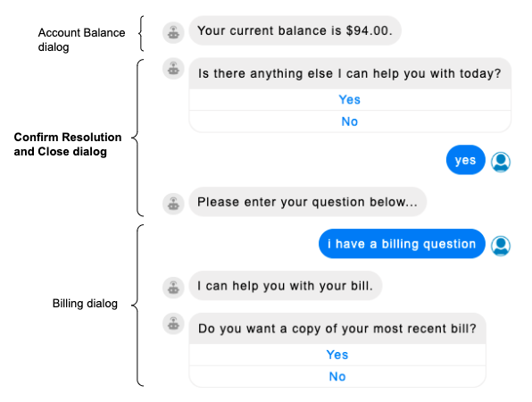Click the bot avatar next to the recent bill question
The width and height of the screenshot is (532, 402).
(x=173, y=323)
